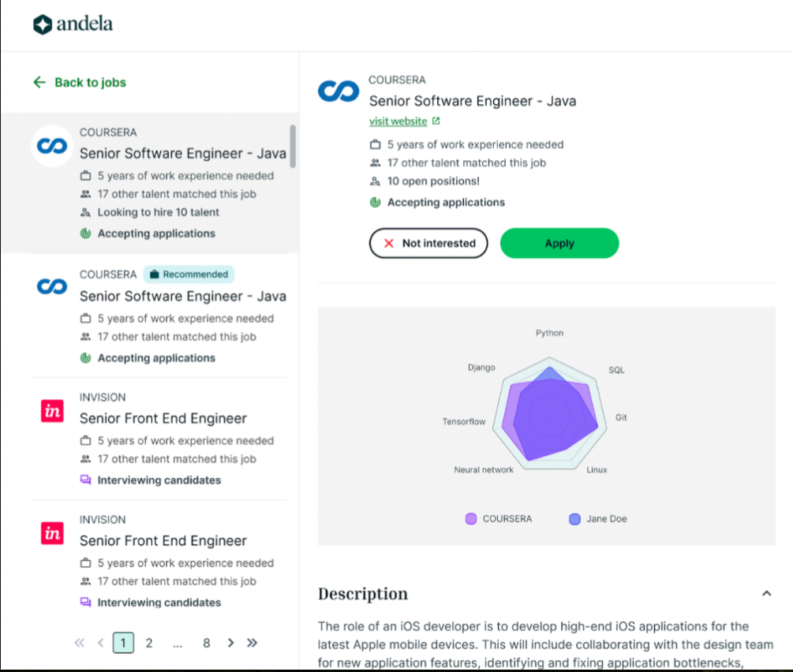Click the Looking to hire 10 talent icon
The height and width of the screenshot is (672, 793).
(85, 212)
